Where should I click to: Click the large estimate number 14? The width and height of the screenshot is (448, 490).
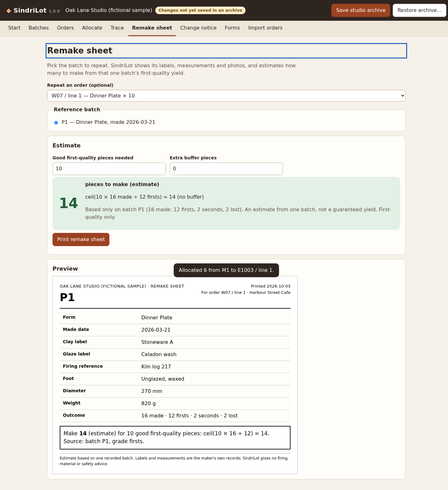[69, 203]
